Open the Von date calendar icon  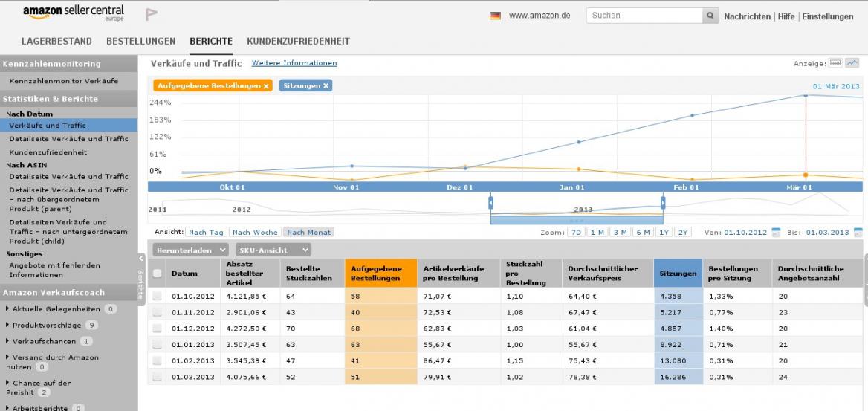coord(776,232)
